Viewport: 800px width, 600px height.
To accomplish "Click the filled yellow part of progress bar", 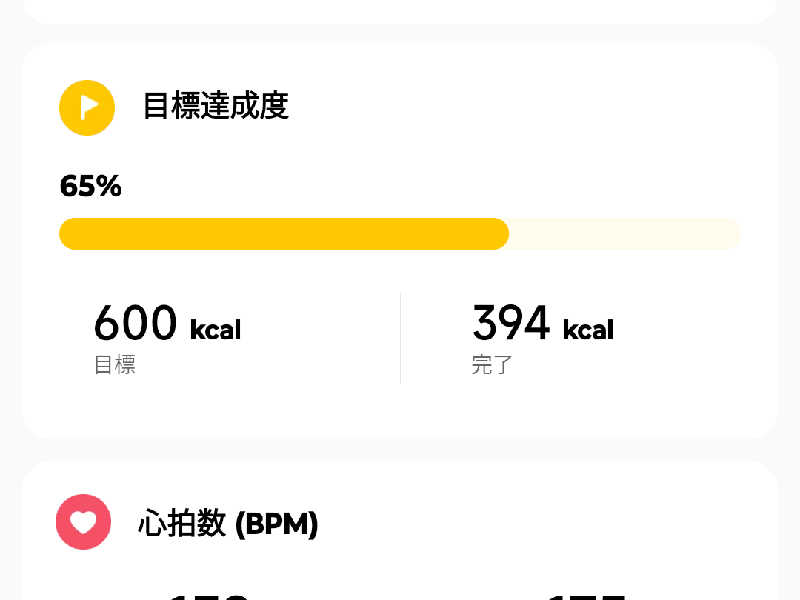I will tap(284, 234).
